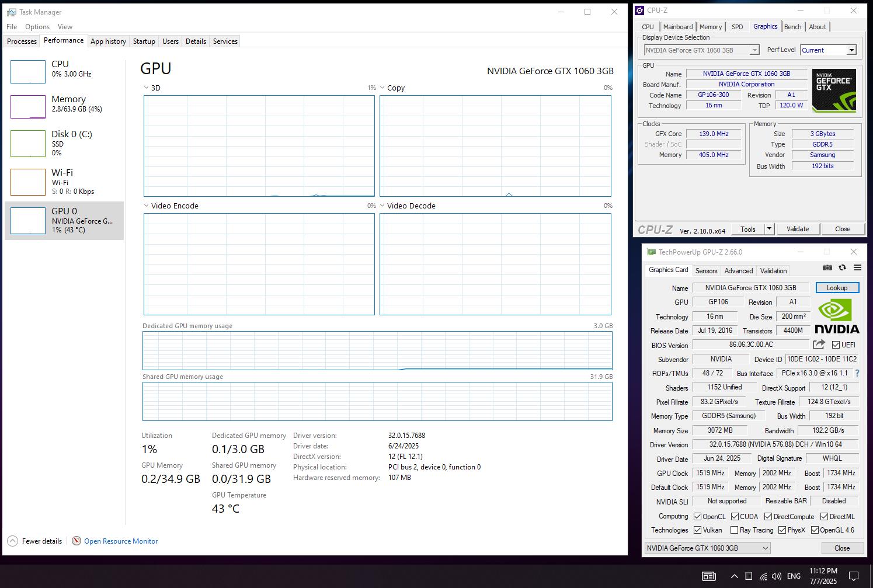Open the Video Encode graph dropdown

click(x=146, y=206)
